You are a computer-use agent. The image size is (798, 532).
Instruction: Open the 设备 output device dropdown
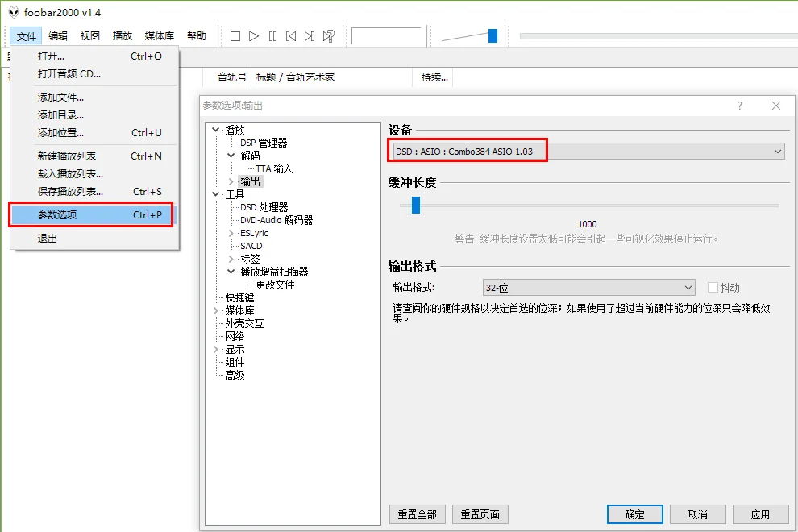click(586, 152)
